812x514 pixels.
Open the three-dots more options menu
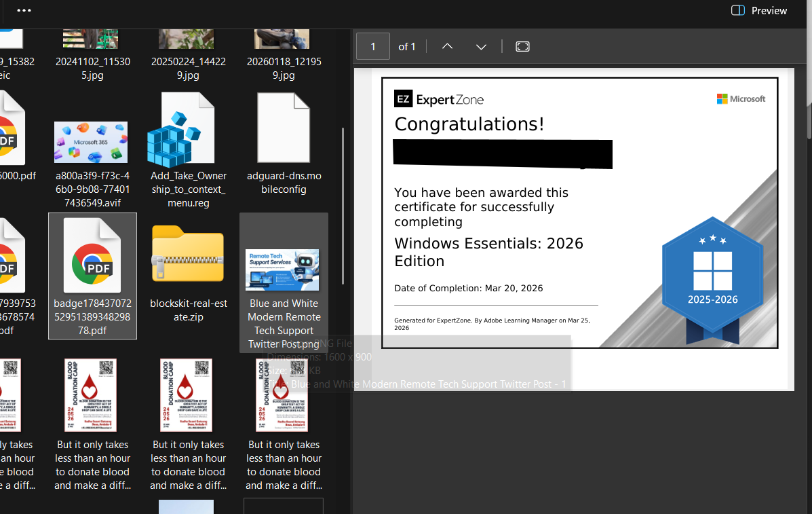pos(24,10)
